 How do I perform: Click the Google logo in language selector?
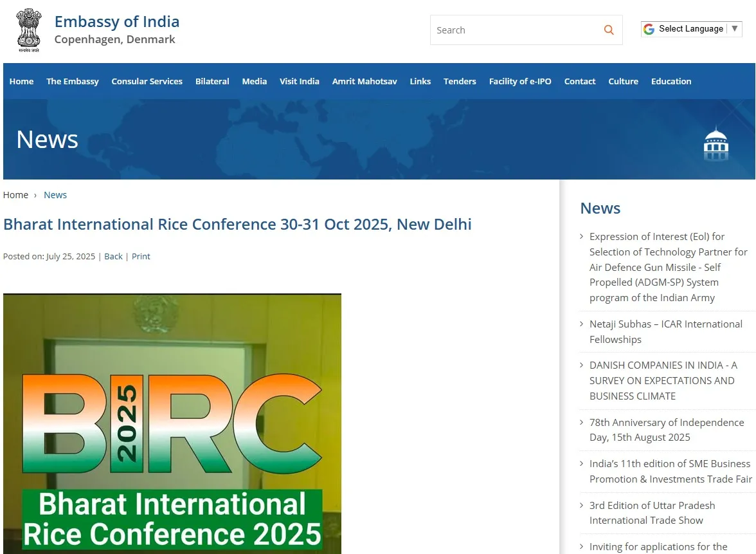pyautogui.click(x=649, y=29)
